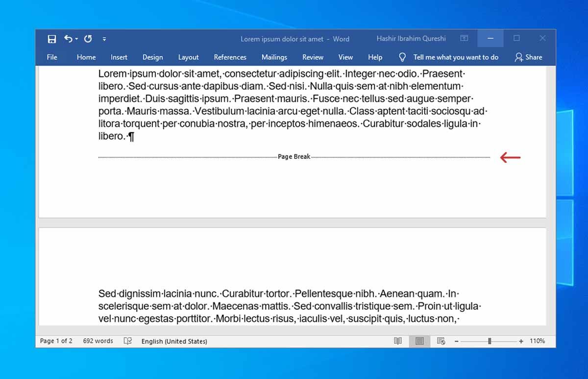This screenshot has height=379, width=588.
Task: Open Ribbon Display Options
Action: point(464,38)
